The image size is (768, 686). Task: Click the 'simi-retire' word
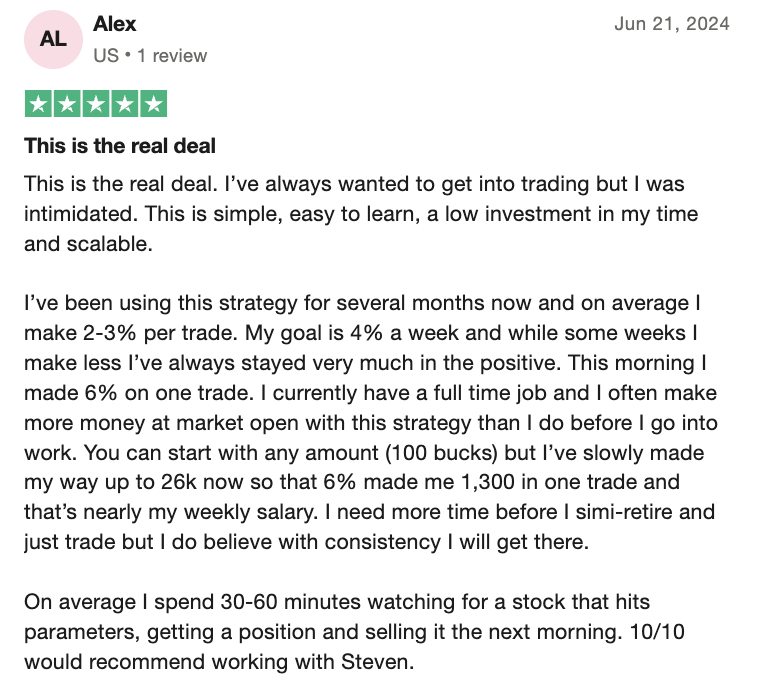click(624, 512)
